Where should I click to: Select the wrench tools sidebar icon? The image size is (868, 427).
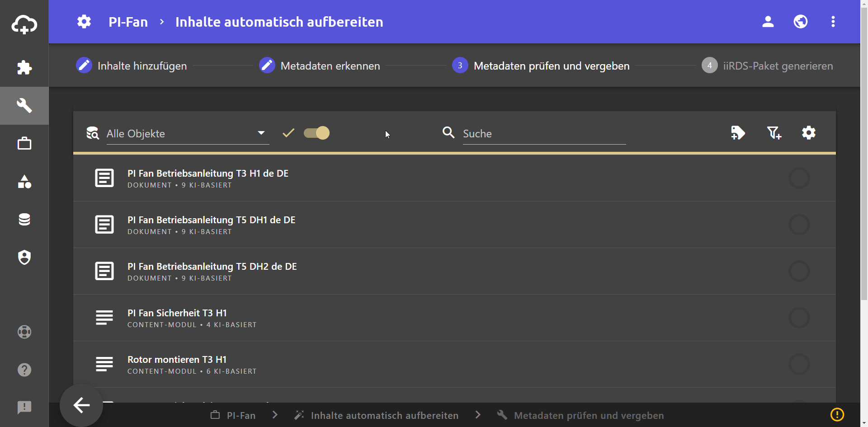(24, 106)
